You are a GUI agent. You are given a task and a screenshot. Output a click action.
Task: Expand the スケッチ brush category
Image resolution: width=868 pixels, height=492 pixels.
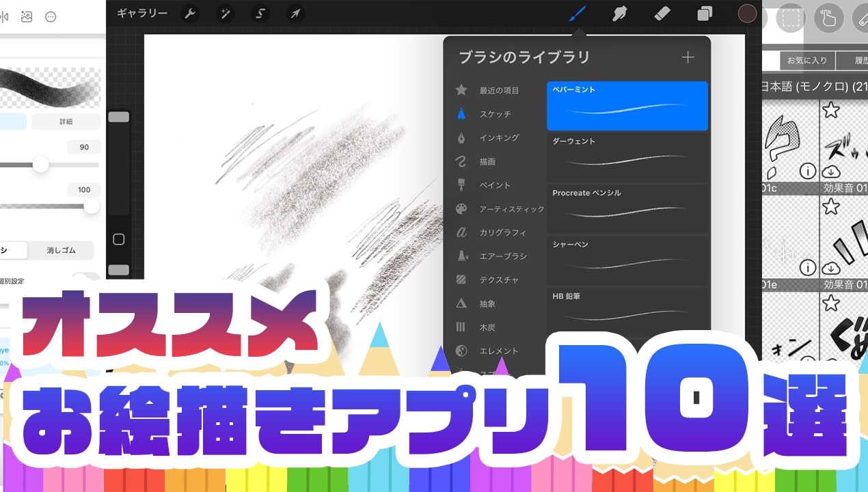coord(495,114)
